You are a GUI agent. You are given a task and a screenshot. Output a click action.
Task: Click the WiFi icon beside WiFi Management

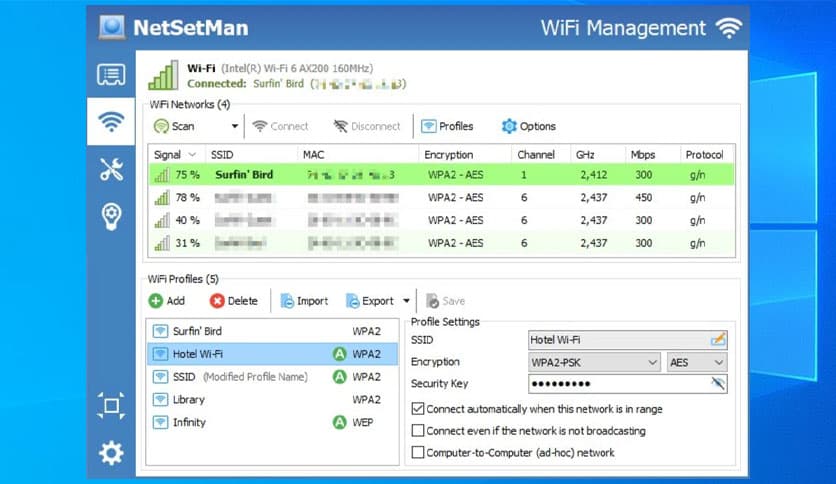[729, 28]
